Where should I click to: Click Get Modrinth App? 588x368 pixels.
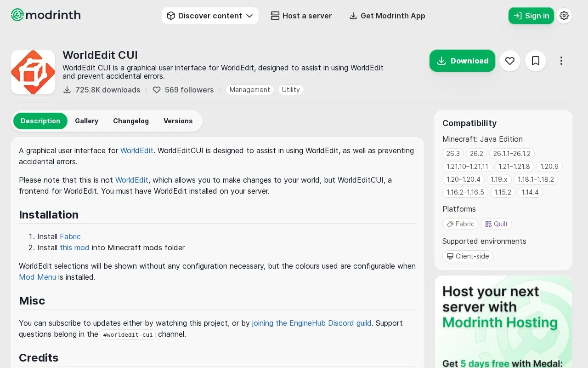[387, 16]
